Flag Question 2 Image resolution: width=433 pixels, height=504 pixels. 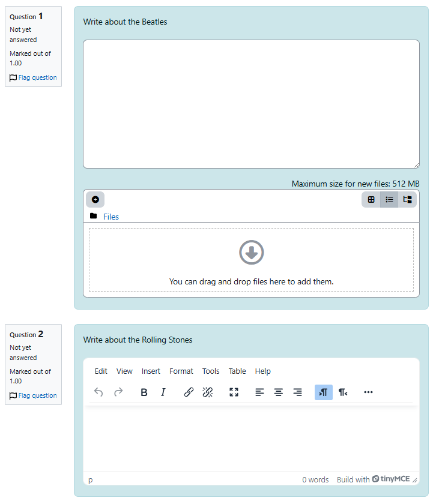click(37, 395)
